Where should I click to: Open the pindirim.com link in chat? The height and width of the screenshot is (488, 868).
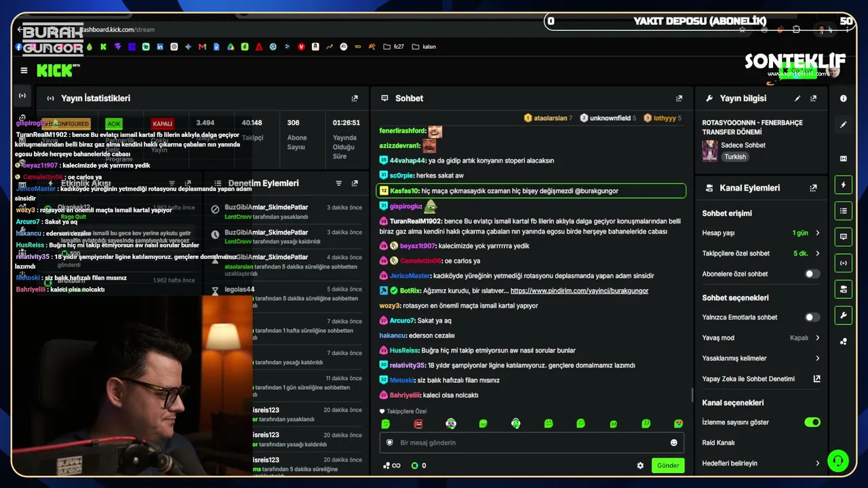click(x=579, y=291)
